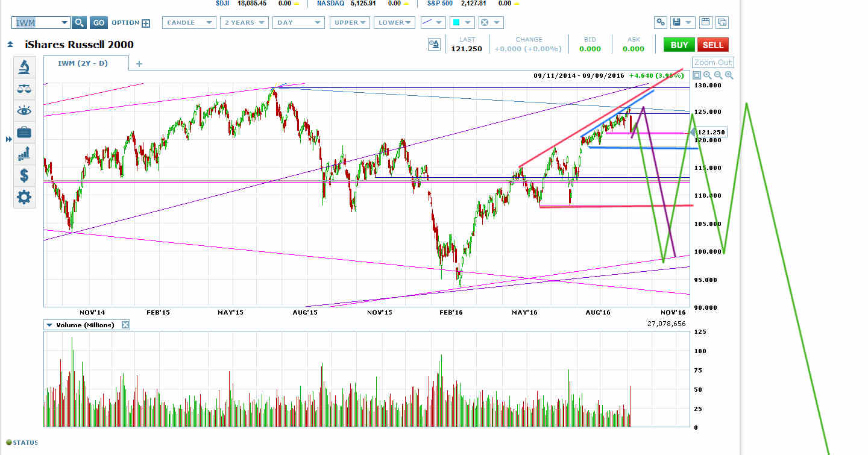This screenshot has height=455, width=868.
Task: Click the first magnifier zoom icon
Action: tap(708, 75)
